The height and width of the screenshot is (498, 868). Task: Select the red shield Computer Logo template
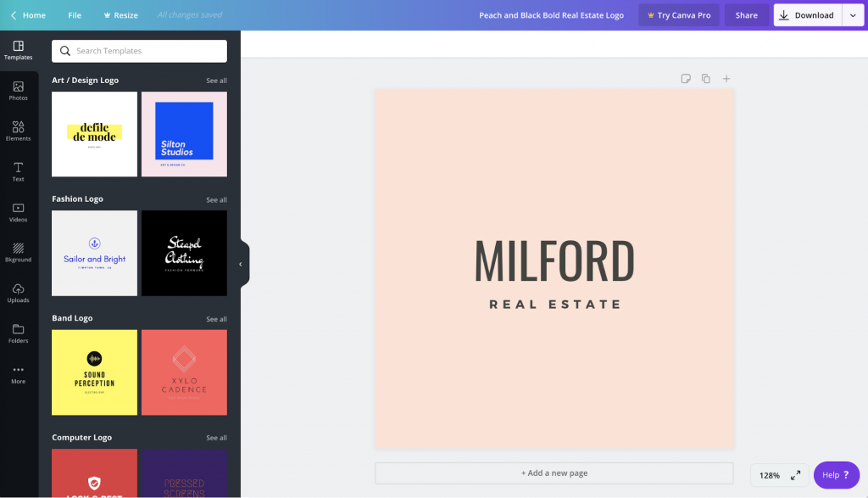pos(95,473)
